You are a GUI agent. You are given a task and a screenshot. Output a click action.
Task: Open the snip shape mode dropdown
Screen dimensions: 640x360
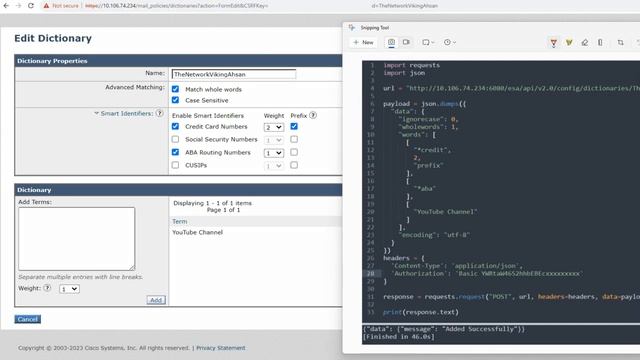[428, 42]
